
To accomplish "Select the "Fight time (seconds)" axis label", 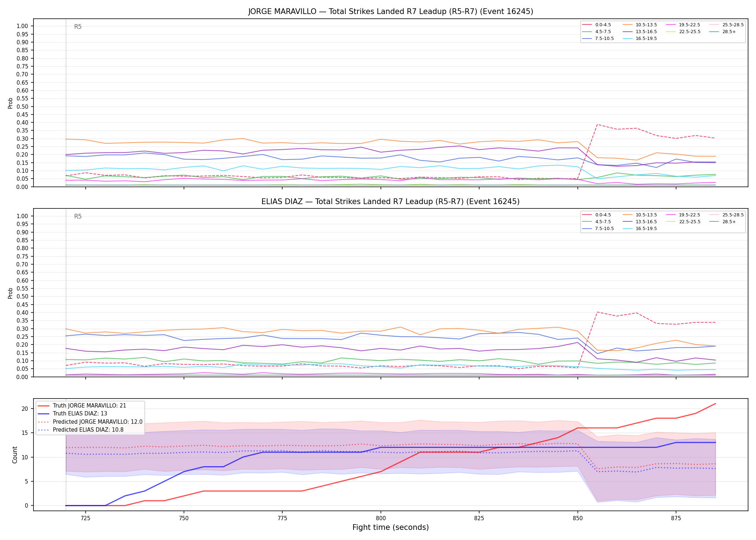I will pos(391,527).
